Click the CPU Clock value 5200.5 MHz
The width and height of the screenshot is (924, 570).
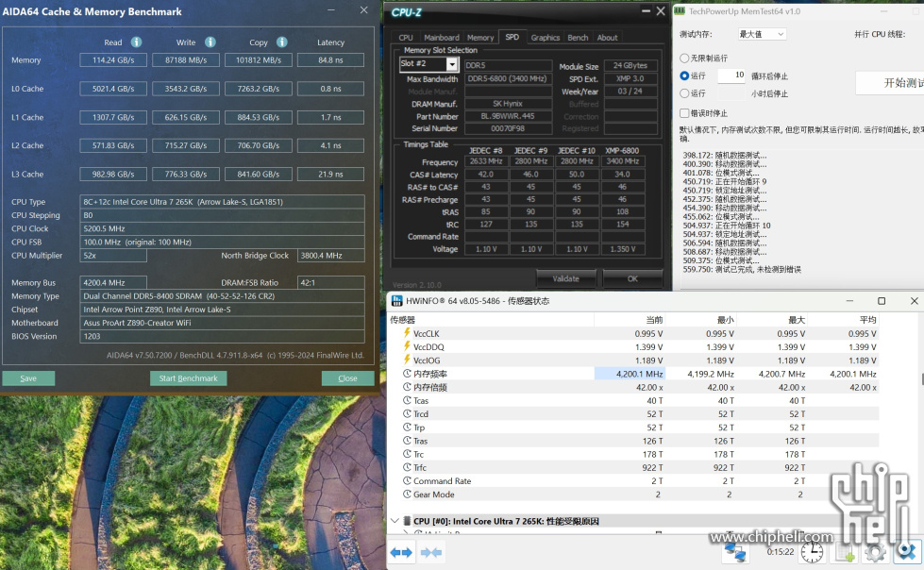(222, 228)
